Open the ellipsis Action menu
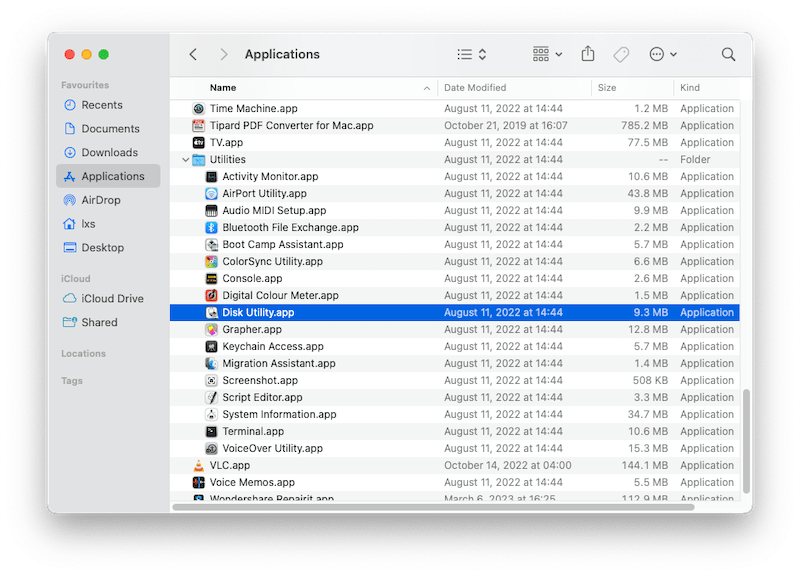This screenshot has height=576, width=800. pos(663,54)
